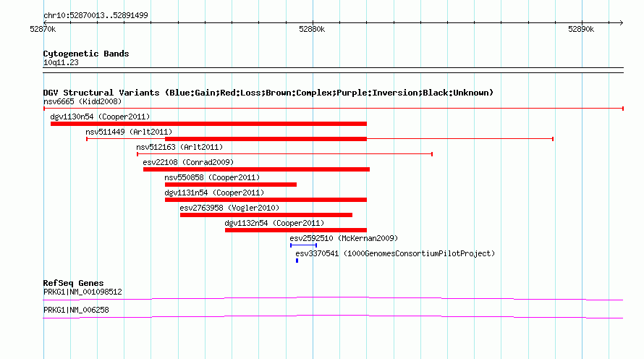The height and width of the screenshot is (359, 644).
Task: Click the 52870k ruler position label
Action: [43, 29]
